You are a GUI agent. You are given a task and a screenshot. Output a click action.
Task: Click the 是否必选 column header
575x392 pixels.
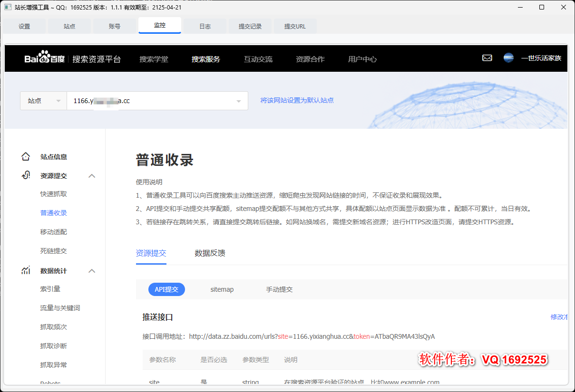point(214,360)
